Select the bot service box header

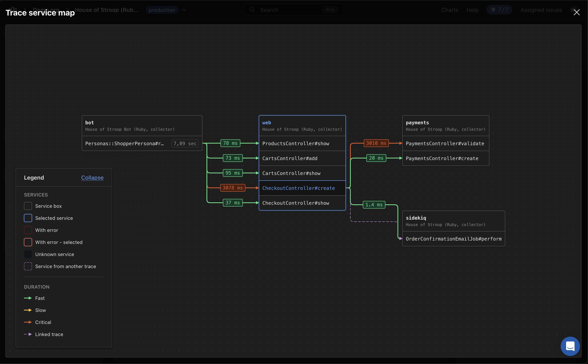click(x=142, y=126)
